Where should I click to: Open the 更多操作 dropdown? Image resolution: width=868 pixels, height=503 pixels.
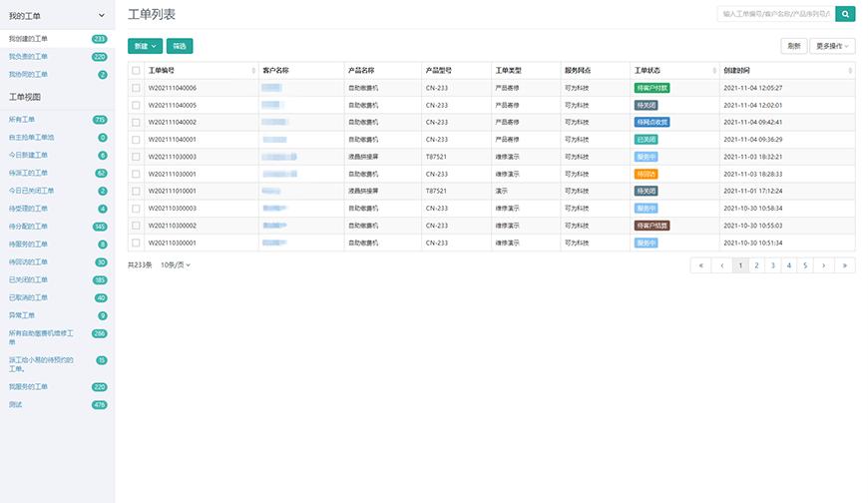(x=832, y=46)
